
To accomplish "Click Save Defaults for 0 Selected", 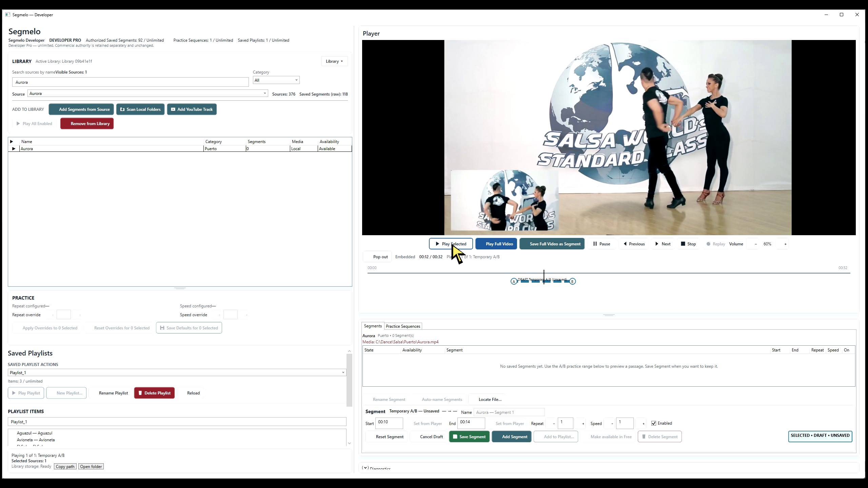I will click(189, 328).
